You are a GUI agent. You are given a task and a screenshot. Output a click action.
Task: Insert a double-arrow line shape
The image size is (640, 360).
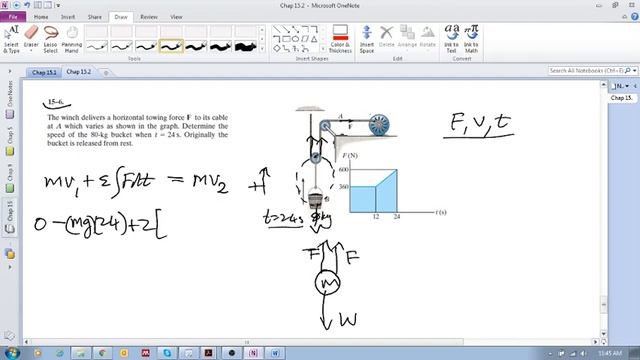(x=296, y=29)
